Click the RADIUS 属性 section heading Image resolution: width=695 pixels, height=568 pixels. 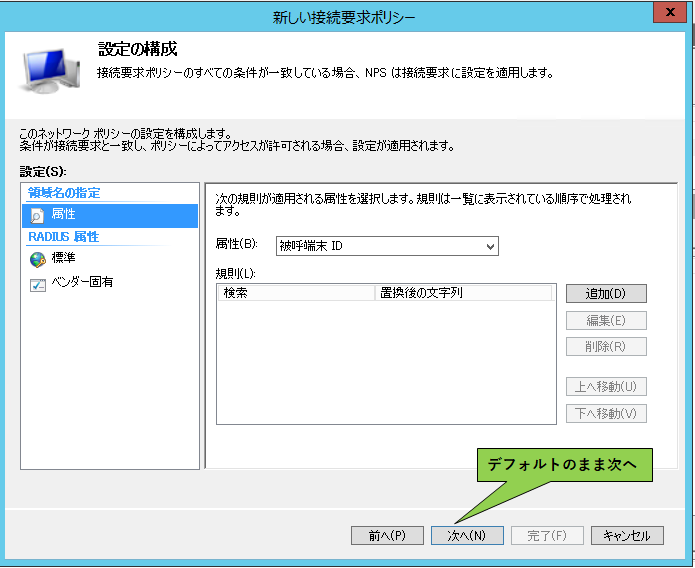click(x=63, y=237)
